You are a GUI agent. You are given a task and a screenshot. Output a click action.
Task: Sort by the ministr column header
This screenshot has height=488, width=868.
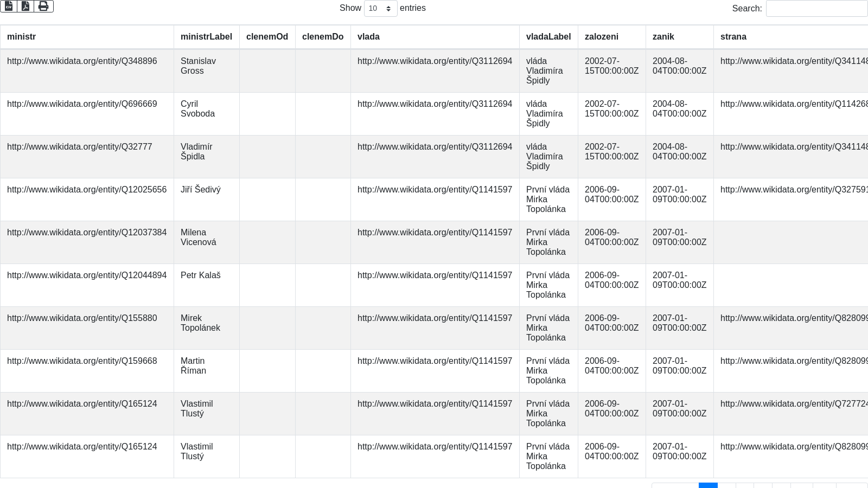click(x=22, y=37)
